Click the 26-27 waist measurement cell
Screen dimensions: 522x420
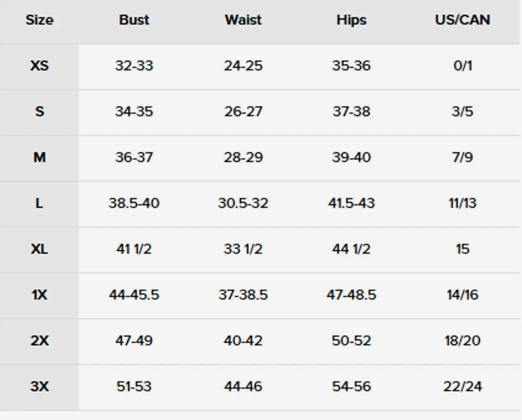[x=243, y=111]
